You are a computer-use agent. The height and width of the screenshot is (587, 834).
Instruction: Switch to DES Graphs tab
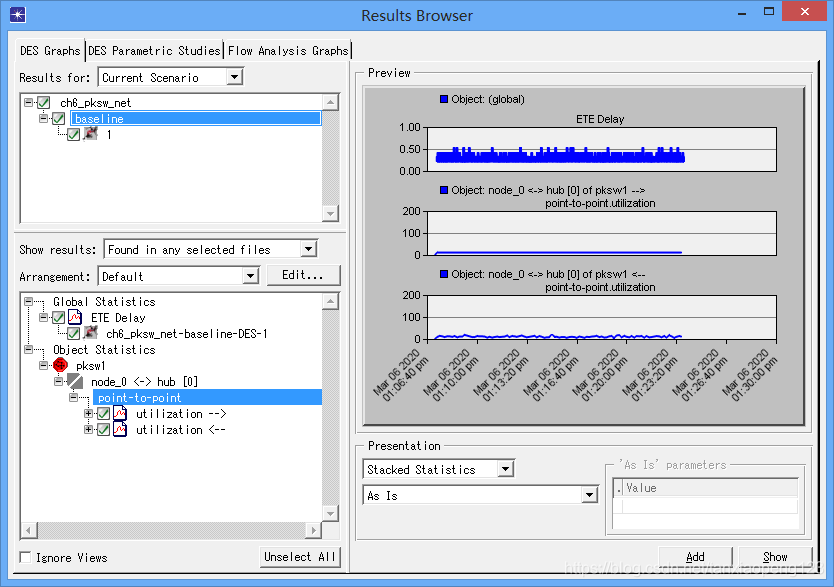(50, 51)
